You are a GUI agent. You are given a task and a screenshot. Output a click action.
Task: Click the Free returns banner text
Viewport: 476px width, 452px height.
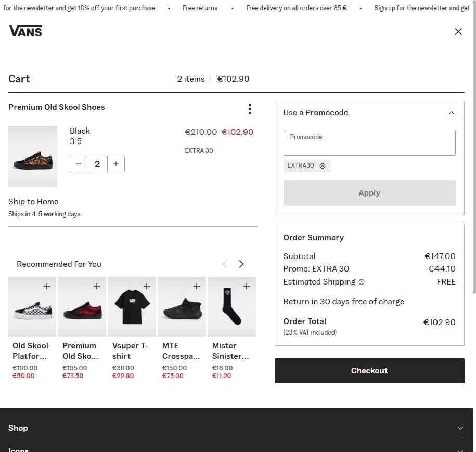click(x=200, y=8)
